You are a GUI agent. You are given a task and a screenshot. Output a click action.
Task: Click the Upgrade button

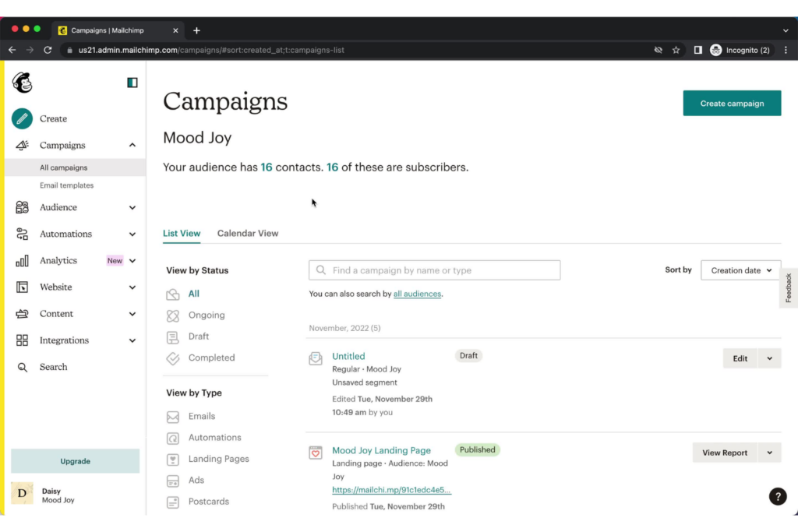coord(76,461)
